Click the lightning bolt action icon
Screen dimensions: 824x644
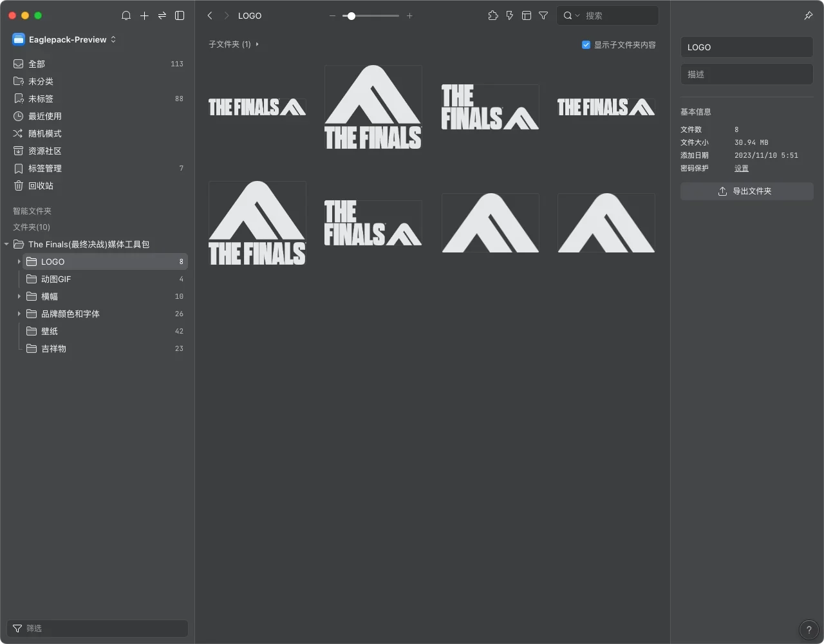point(510,15)
